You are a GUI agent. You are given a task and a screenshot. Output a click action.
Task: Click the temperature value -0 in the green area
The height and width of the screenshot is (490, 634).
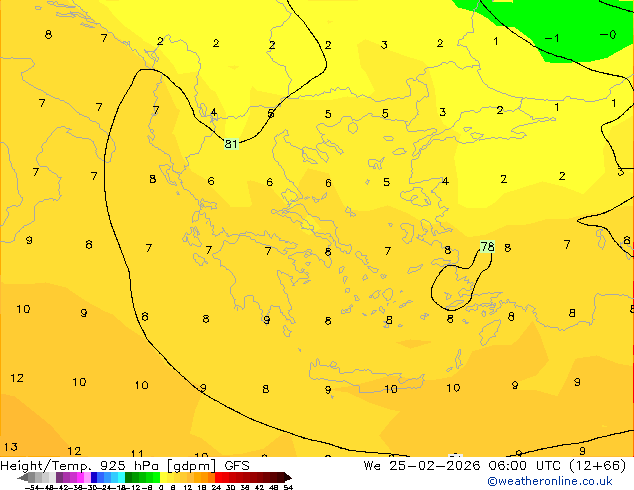pyautogui.click(x=608, y=35)
